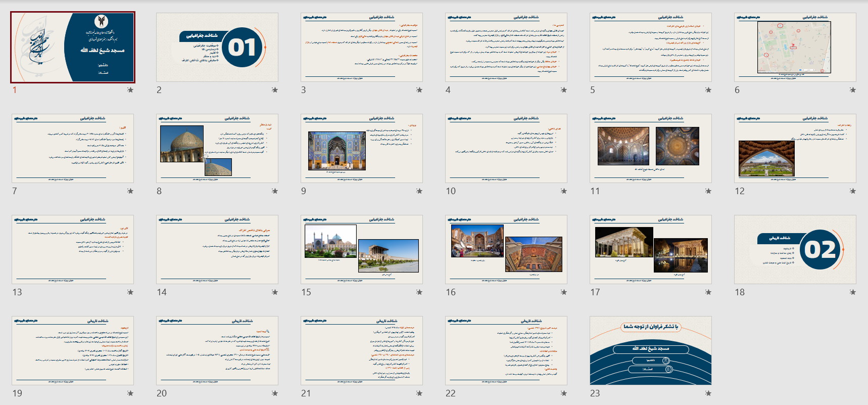Click the transition star icon under slide 1
The width and height of the screenshot is (868, 405).
[130, 90]
